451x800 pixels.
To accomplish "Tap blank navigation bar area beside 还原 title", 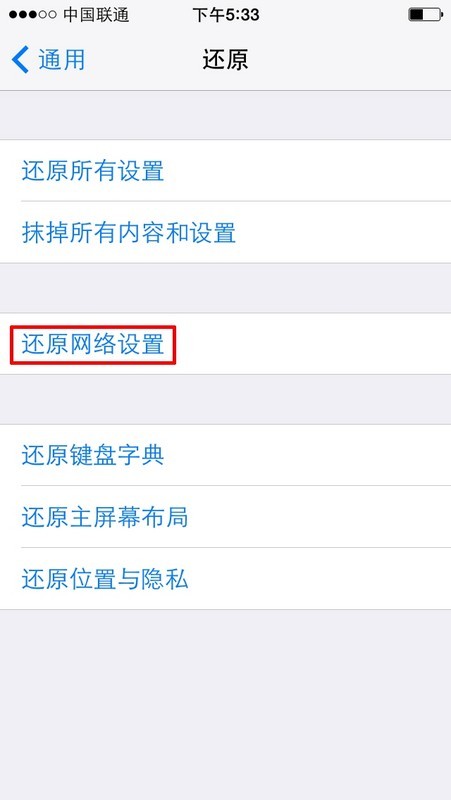I will coord(349,60).
